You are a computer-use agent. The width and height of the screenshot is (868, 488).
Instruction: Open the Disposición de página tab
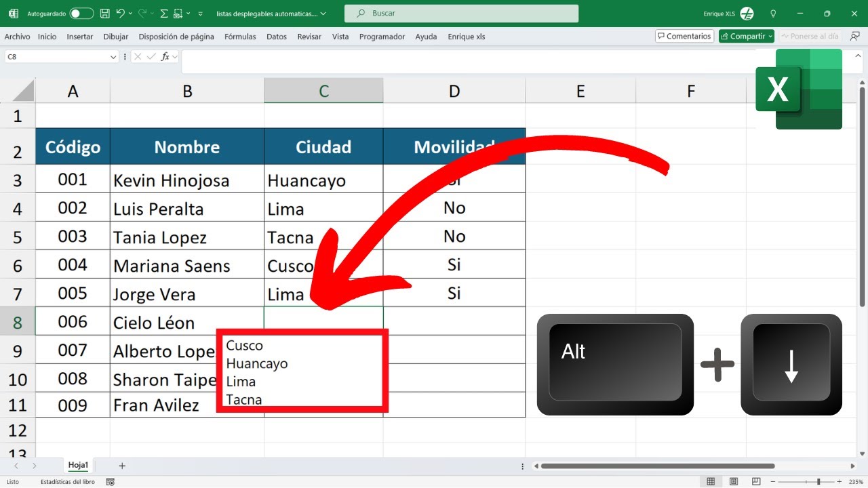pos(176,37)
